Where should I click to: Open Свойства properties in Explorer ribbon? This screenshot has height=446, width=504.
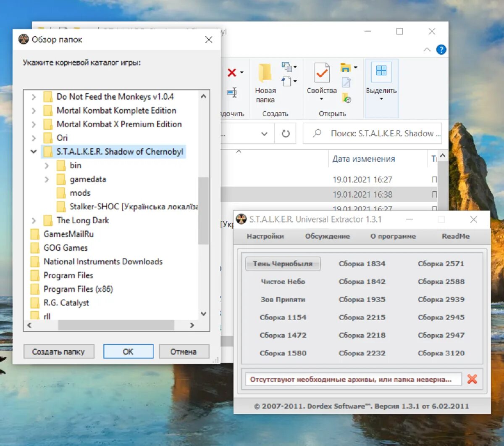click(322, 82)
